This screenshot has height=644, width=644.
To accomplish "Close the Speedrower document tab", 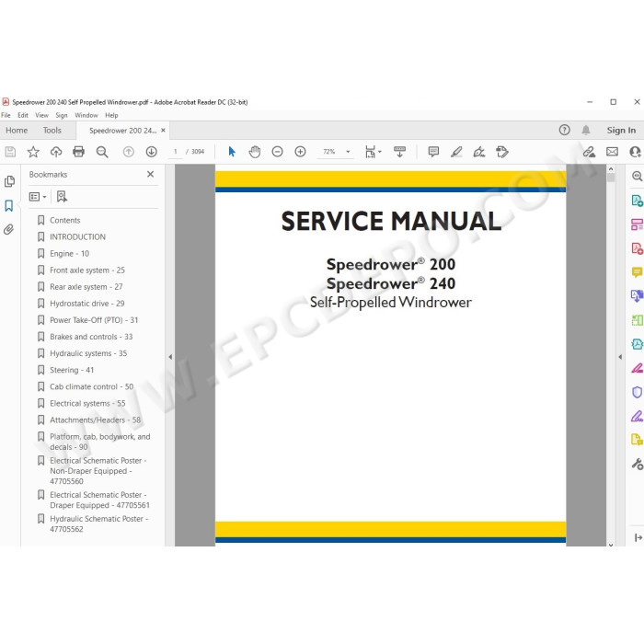I will click(164, 131).
